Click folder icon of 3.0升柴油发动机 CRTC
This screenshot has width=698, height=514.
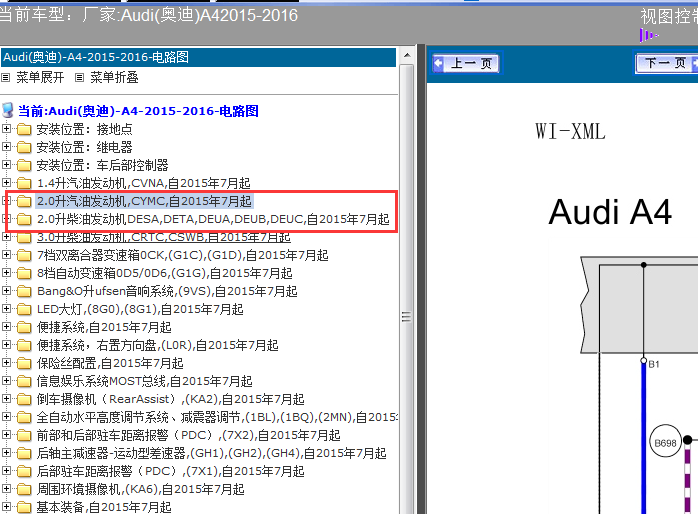point(24,238)
